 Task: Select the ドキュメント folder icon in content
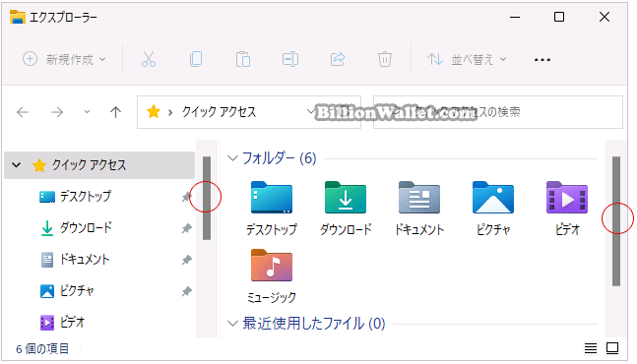click(x=419, y=198)
